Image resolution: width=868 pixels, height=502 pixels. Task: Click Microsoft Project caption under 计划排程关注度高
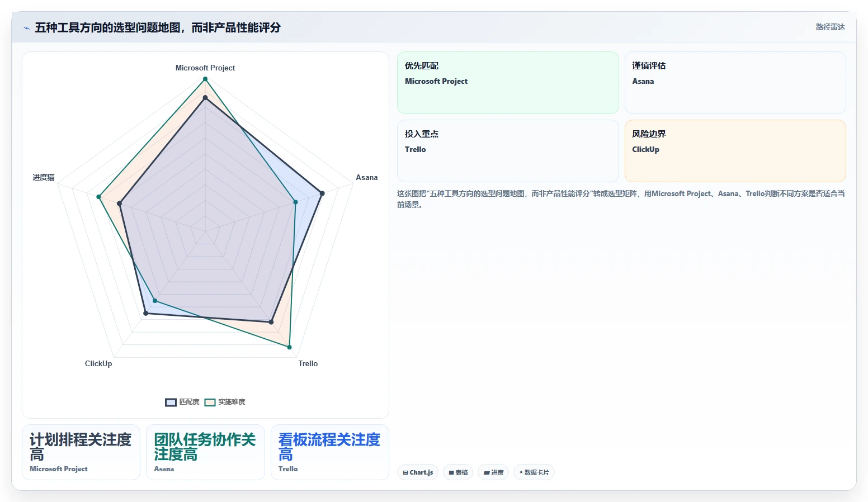pos(59,469)
